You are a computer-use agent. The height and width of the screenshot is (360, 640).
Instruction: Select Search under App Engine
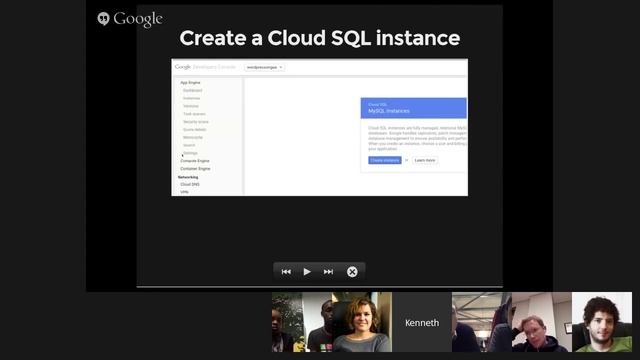click(x=189, y=145)
